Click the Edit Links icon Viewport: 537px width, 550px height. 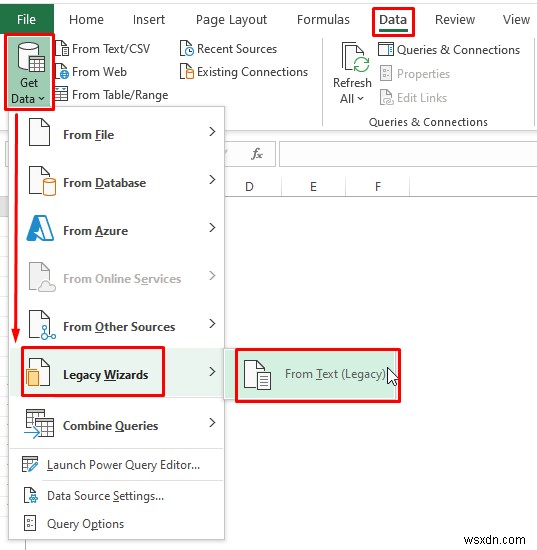[x=387, y=98]
